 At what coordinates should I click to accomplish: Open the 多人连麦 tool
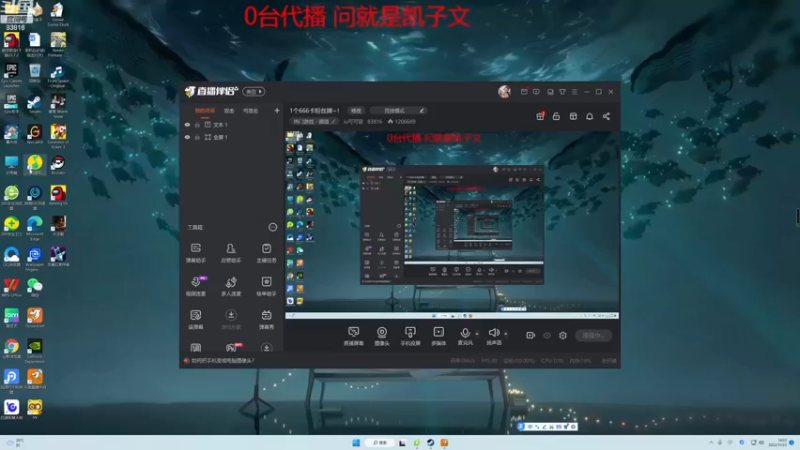[231, 286]
